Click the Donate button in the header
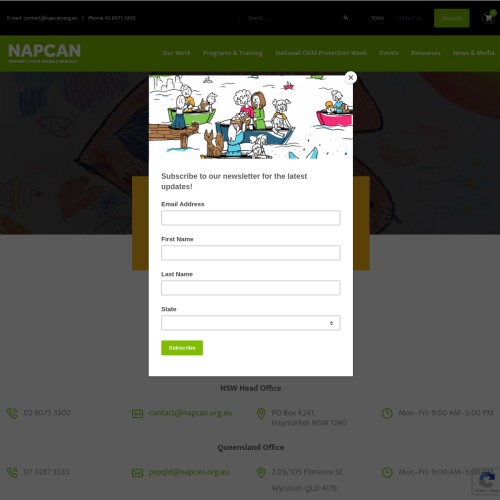Viewport: 500px width, 500px height. [452, 18]
